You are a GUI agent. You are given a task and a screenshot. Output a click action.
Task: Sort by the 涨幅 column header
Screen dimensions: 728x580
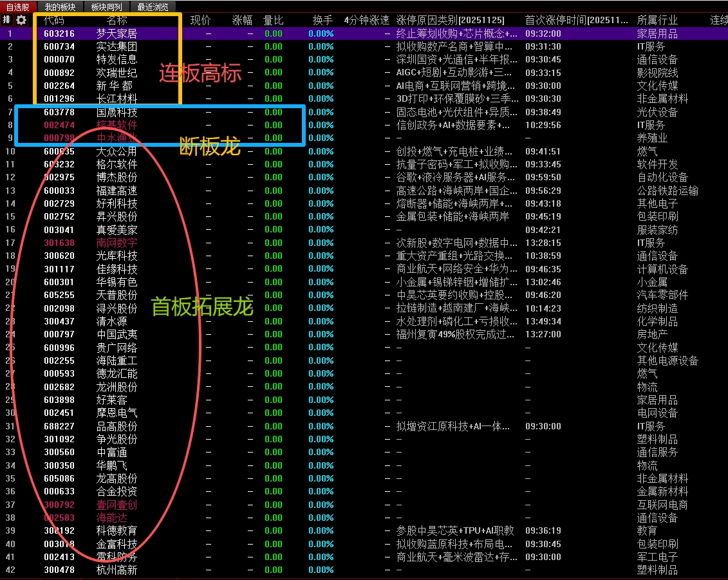pos(243,21)
